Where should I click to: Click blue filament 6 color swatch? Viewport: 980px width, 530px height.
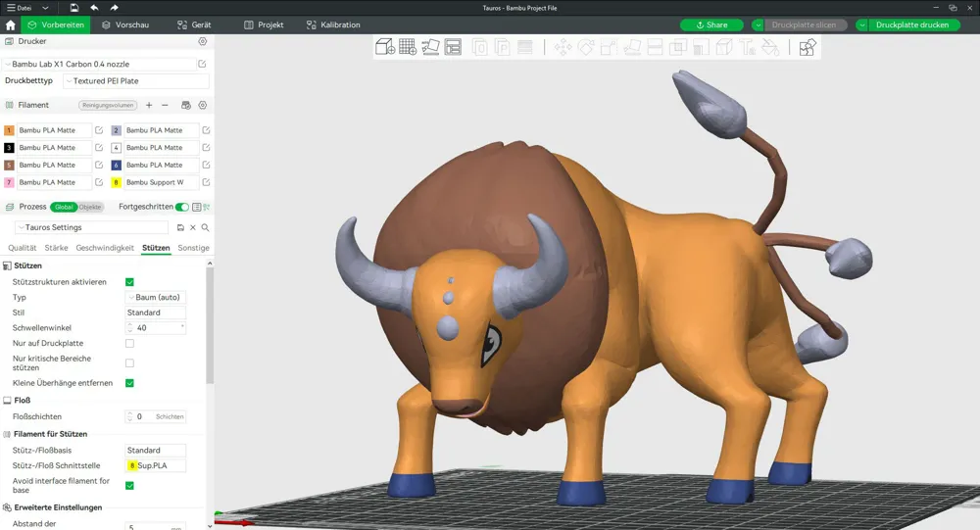(x=117, y=165)
